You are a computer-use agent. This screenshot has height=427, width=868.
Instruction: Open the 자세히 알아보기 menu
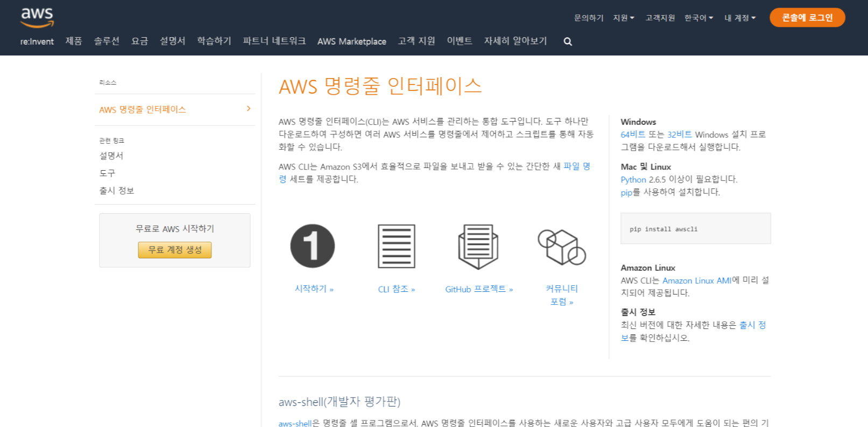516,41
